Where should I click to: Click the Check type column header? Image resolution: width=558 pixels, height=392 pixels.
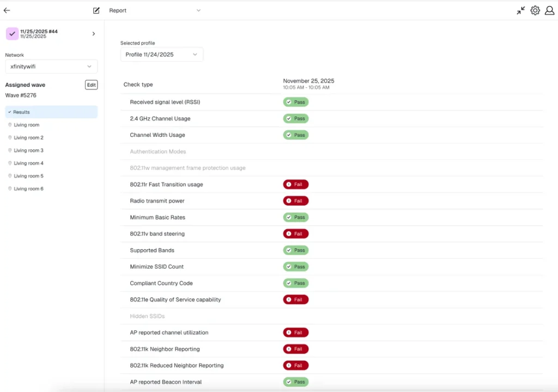[138, 85]
